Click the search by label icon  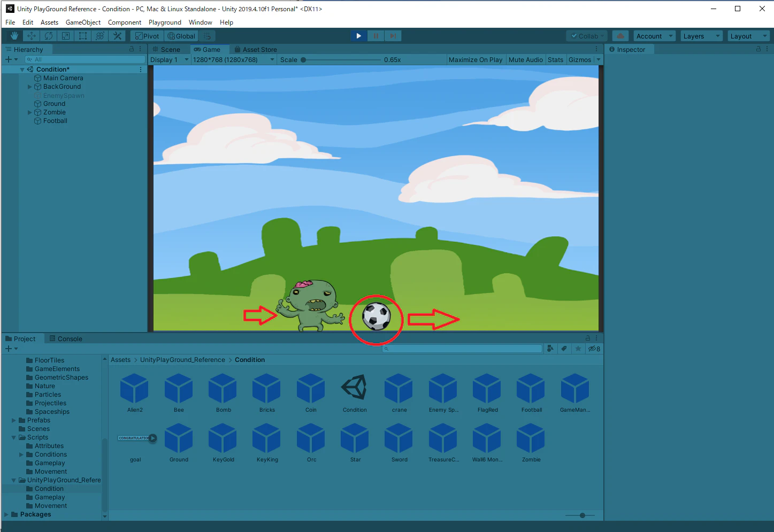[x=564, y=349]
